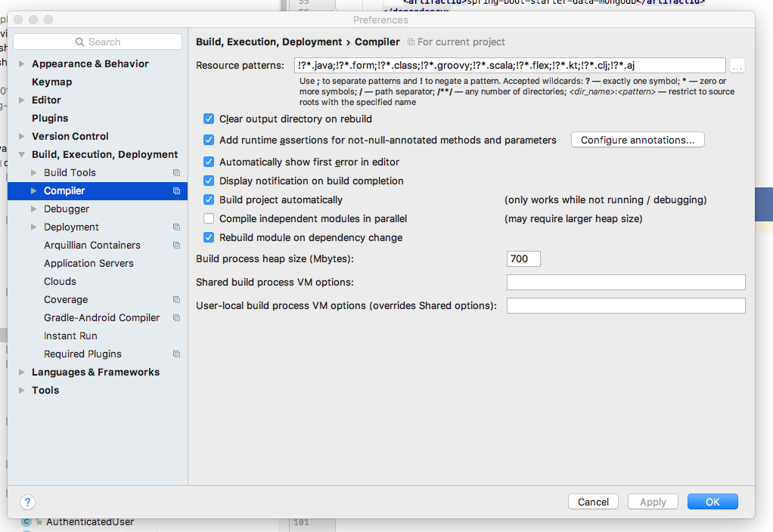The width and height of the screenshot is (773, 532).
Task: Click project-level icon beside Arquillian Containers
Action: pyautogui.click(x=176, y=246)
